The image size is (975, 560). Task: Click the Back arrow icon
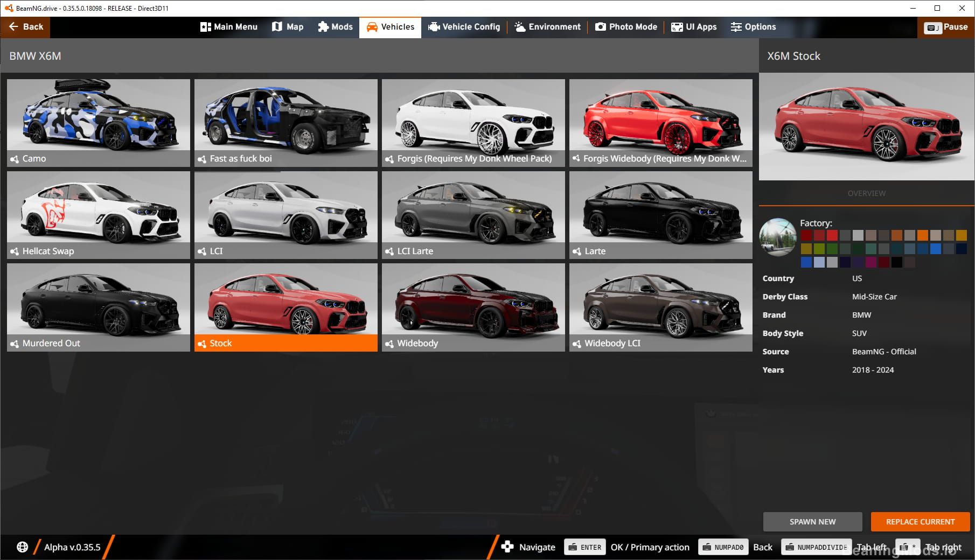13,26
